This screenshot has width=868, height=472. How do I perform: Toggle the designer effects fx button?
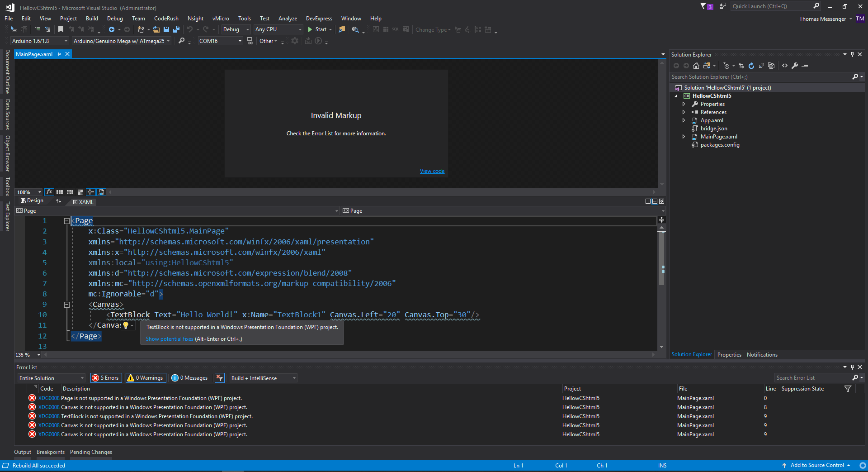pos(49,192)
